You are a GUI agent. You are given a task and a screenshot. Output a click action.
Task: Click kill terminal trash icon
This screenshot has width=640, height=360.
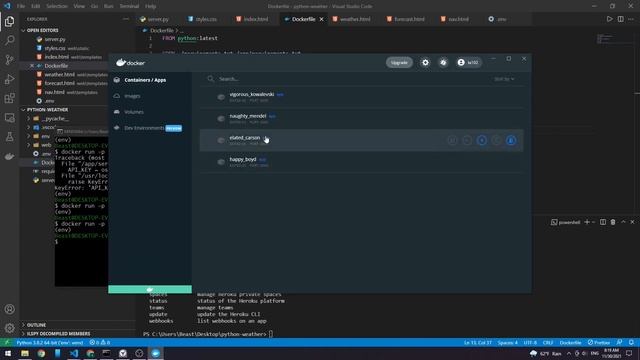(613, 222)
